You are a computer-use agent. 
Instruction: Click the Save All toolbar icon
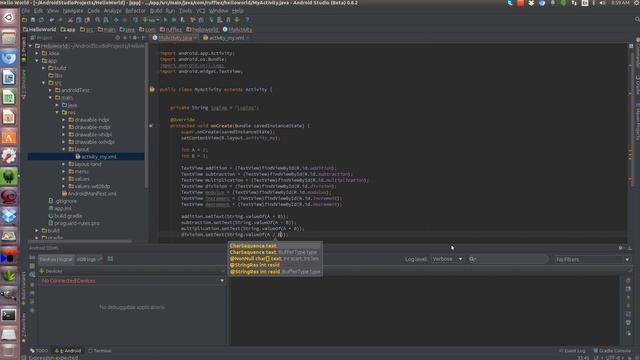33,20
